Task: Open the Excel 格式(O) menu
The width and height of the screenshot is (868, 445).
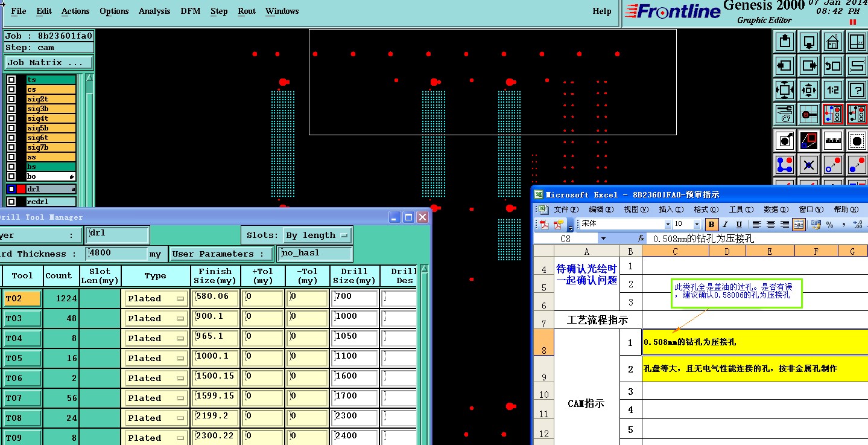Action: (705, 210)
